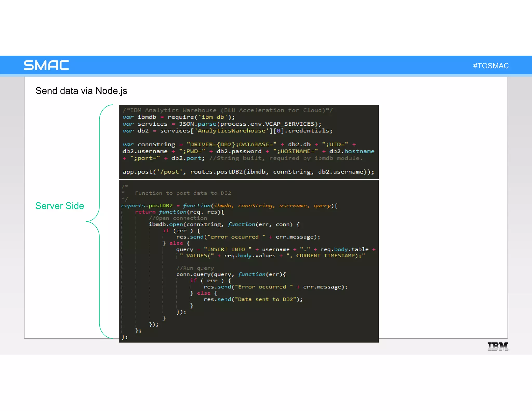Click the '" VALUES("' code line
Viewport: 532px width, 411px height.
click(272, 256)
